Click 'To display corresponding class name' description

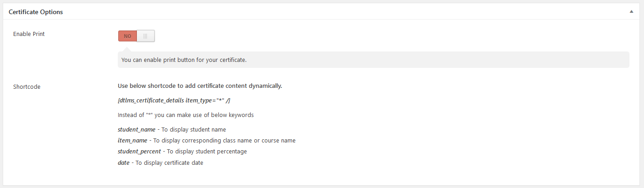tap(224, 141)
